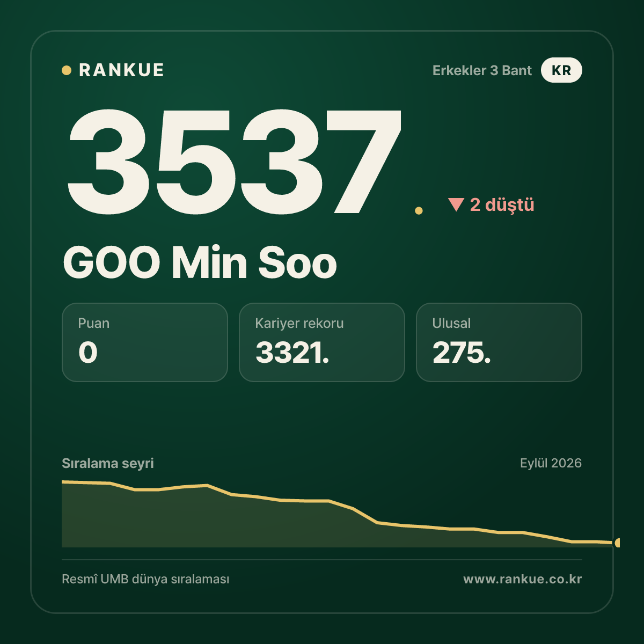The height and width of the screenshot is (644, 644).
Task: Open the Puan card showing 0
Action: (145, 342)
